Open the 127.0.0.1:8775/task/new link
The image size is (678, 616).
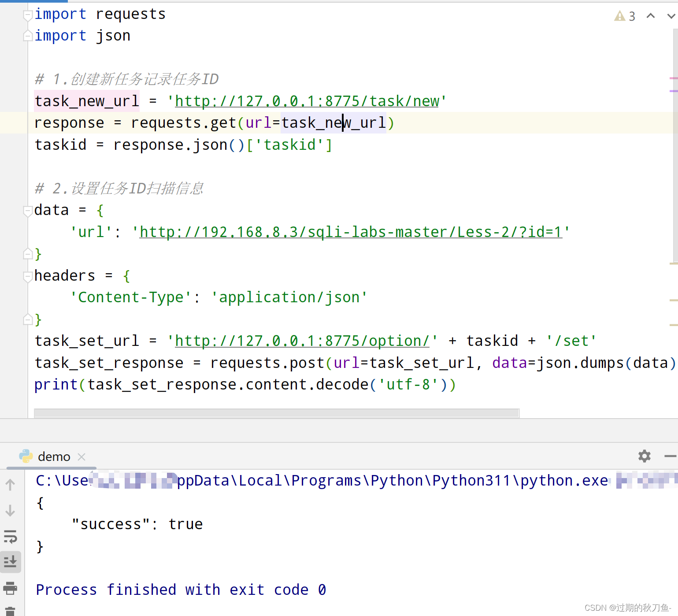pyautogui.click(x=307, y=101)
